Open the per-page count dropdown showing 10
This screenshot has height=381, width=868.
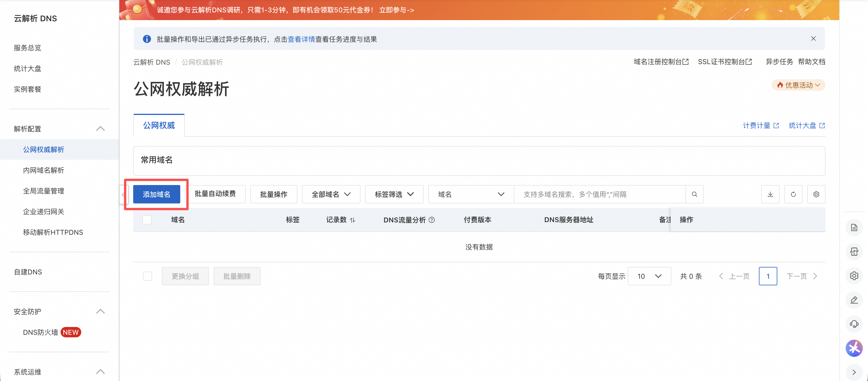(649, 276)
